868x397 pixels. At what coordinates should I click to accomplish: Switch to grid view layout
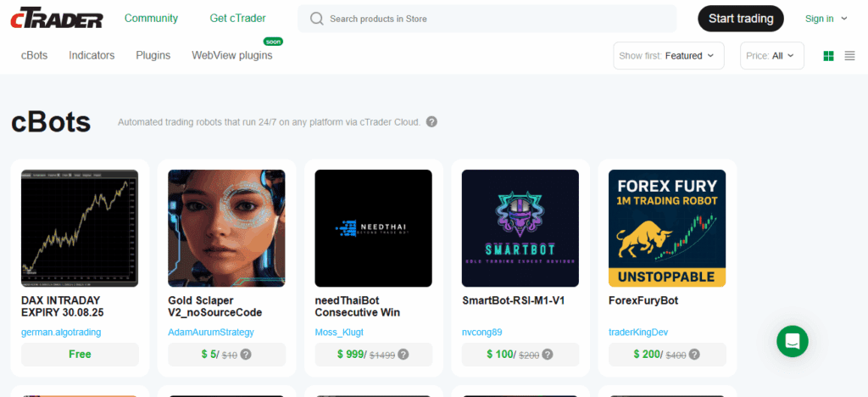(829, 56)
